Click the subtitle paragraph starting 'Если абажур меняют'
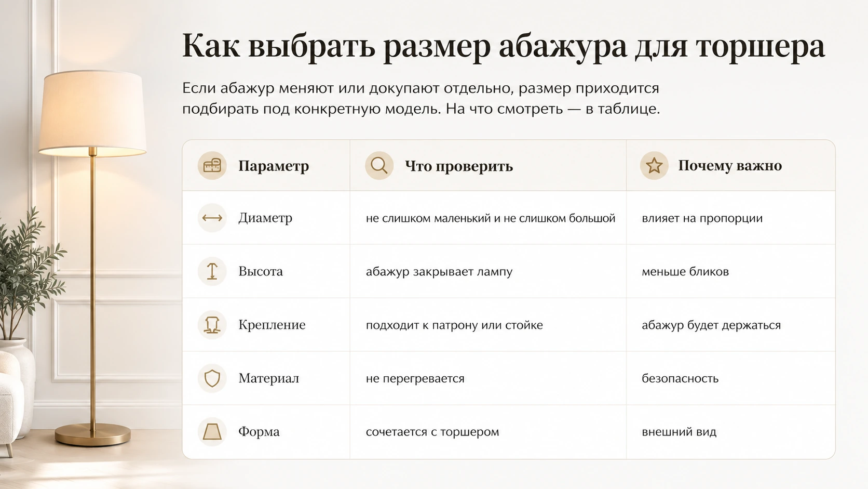The image size is (868, 489). pyautogui.click(x=421, y=99)
